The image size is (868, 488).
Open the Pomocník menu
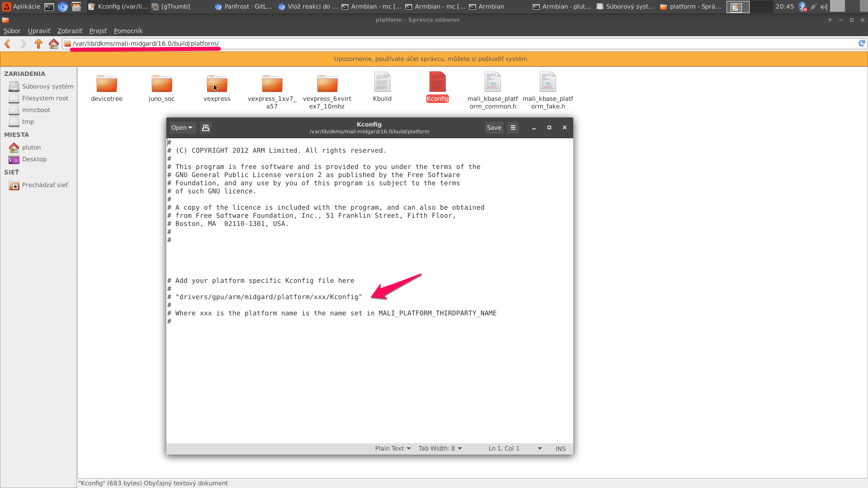128,31
